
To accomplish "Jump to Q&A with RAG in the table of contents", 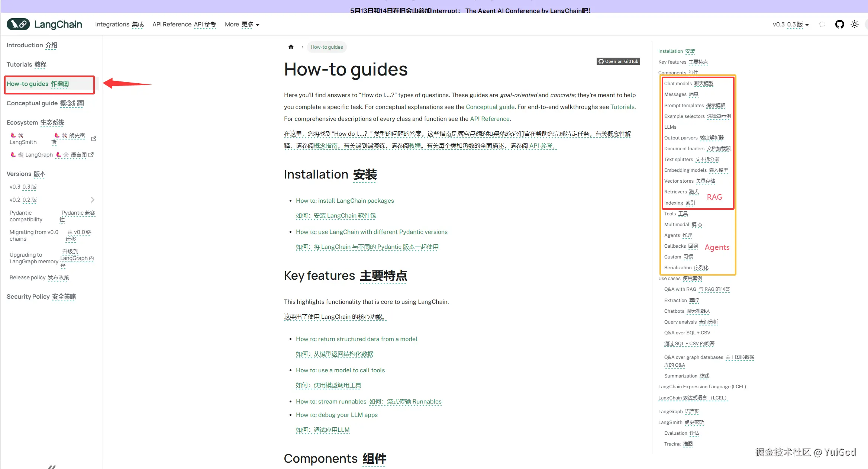I will (x=697, y=289).
